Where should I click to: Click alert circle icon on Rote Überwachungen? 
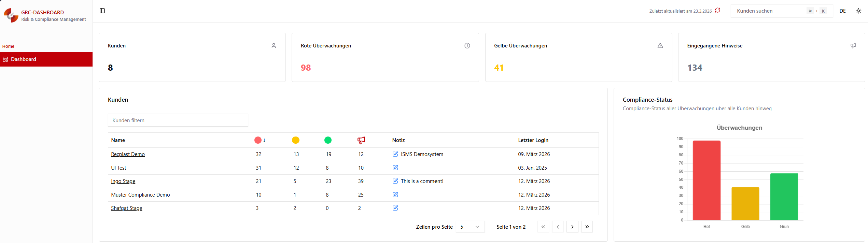(467, 46)
